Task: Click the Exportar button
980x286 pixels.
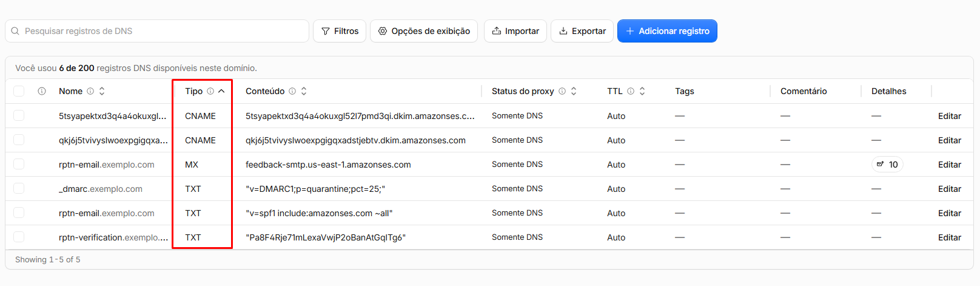Action: point(582,31)
